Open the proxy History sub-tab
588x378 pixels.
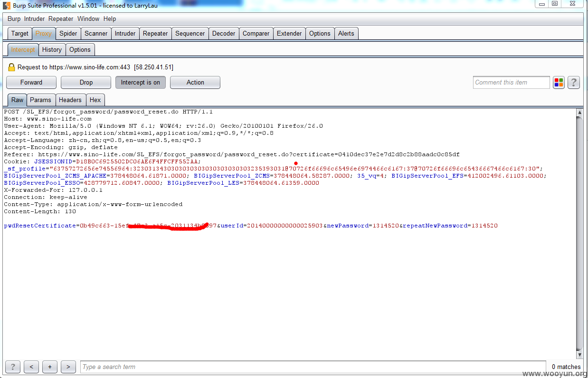52,50
